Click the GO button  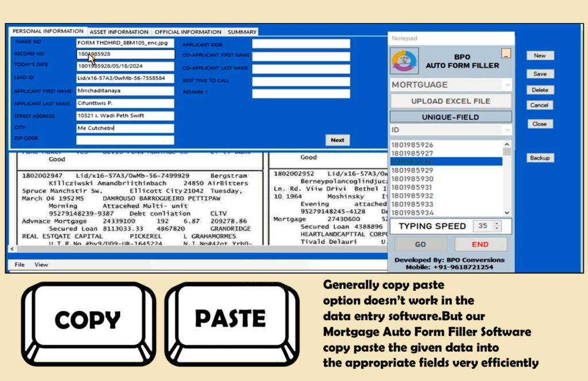tap(420, 244)
